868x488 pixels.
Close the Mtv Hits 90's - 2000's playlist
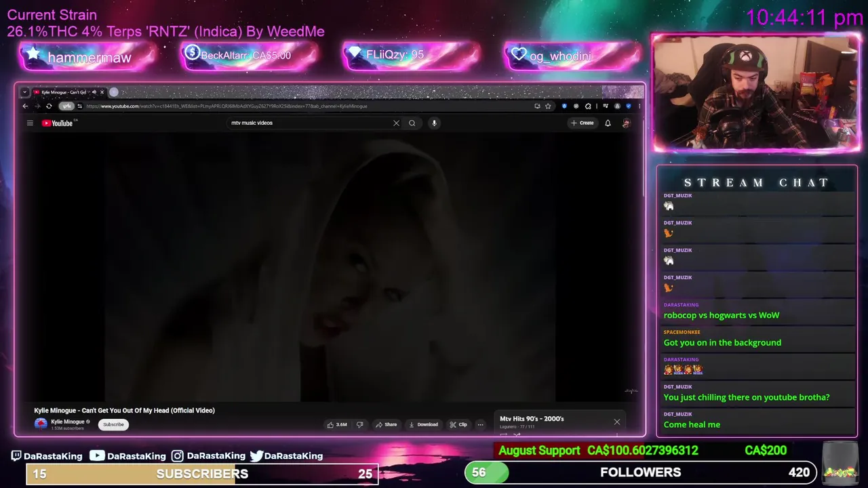click(617, 422)
